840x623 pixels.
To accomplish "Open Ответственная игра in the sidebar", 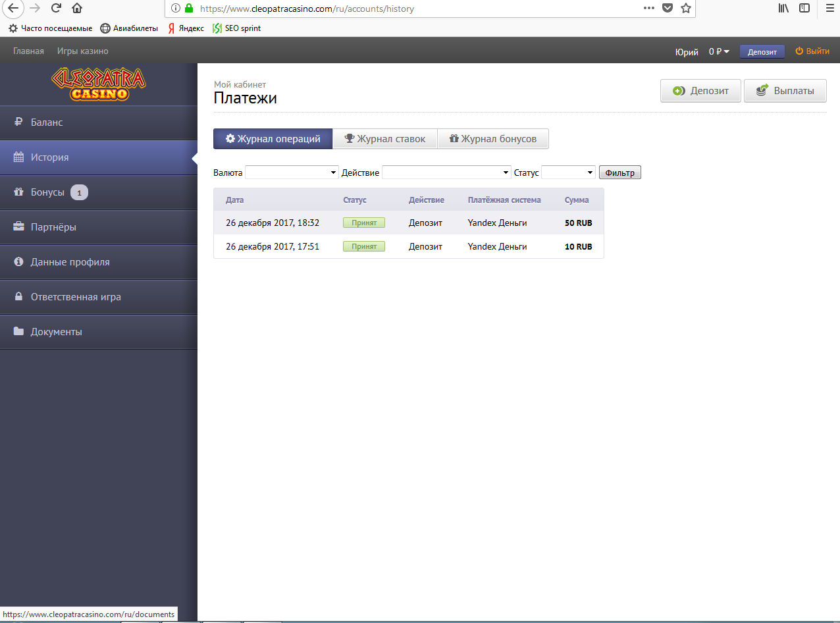I will point(99,297).
